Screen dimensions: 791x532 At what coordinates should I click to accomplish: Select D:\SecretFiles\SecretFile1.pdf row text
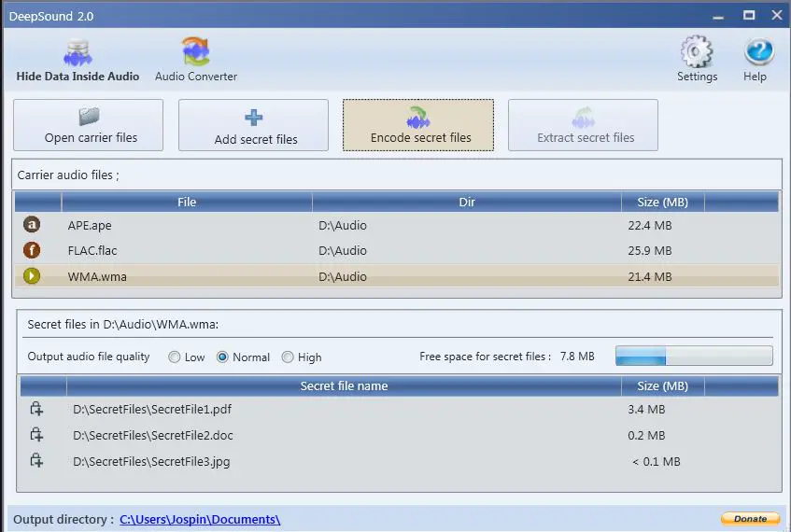[152, 410]
